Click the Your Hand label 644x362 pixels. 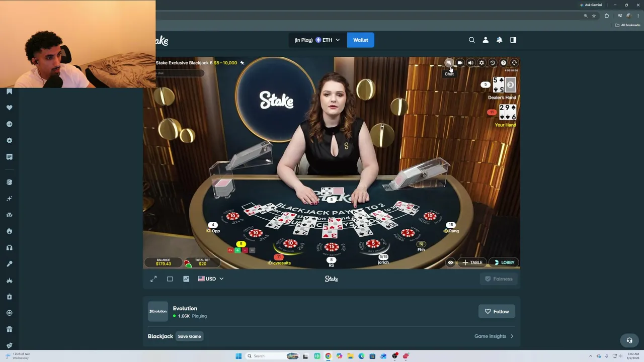pos(506,125)
